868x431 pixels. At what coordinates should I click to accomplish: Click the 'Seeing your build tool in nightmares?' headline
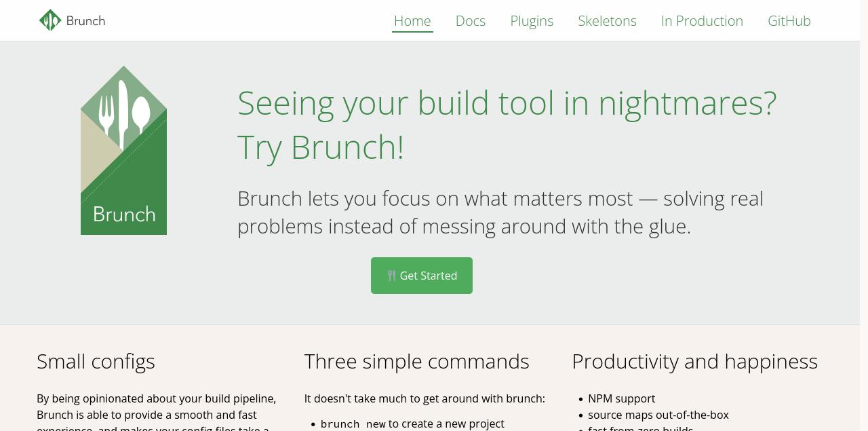click(x=507, y=103)
